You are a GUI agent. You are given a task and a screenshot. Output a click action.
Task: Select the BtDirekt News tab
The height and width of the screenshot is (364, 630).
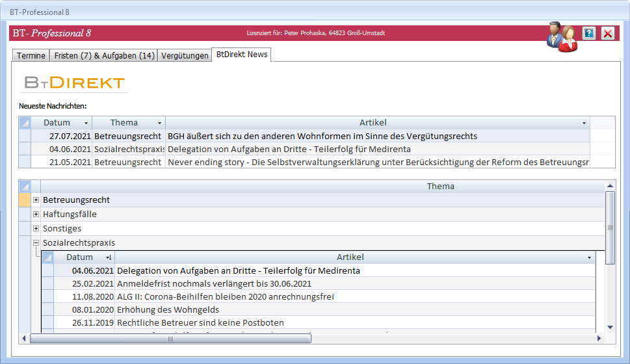coord(242,55)
